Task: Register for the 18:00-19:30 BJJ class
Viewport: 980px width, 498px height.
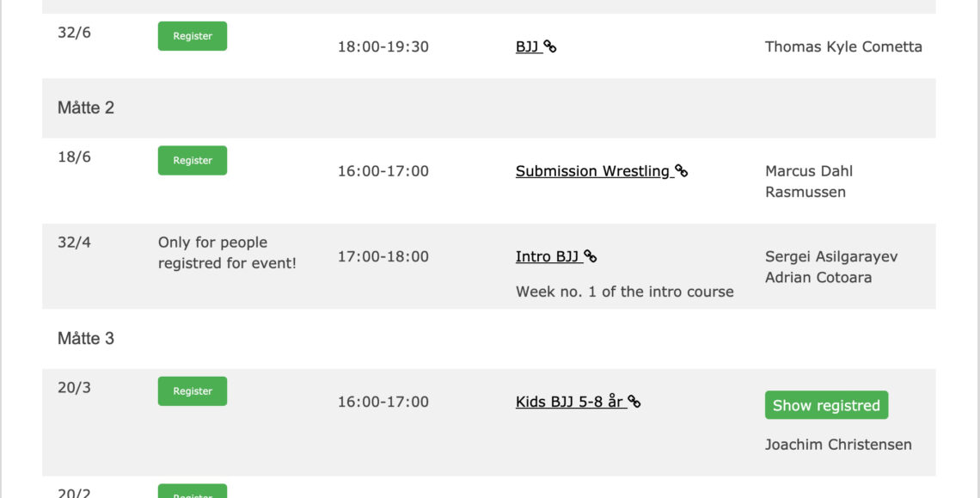Action: tap(193, 36)
